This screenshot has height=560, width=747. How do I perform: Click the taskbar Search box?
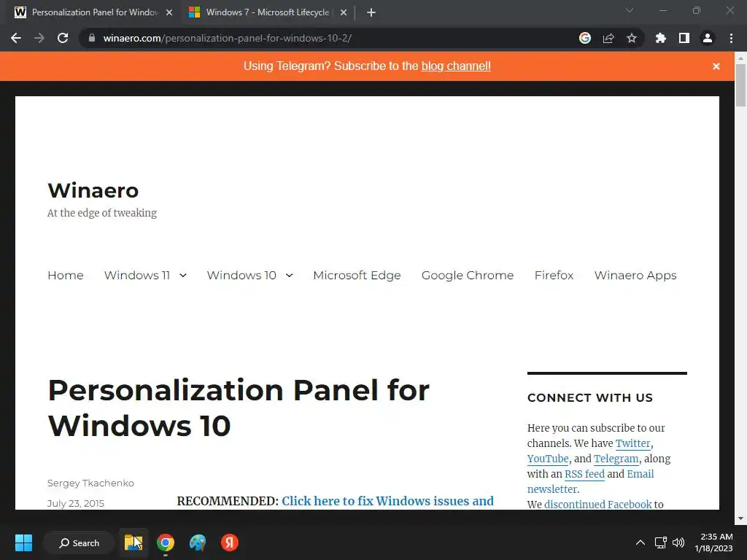[79, 542]
